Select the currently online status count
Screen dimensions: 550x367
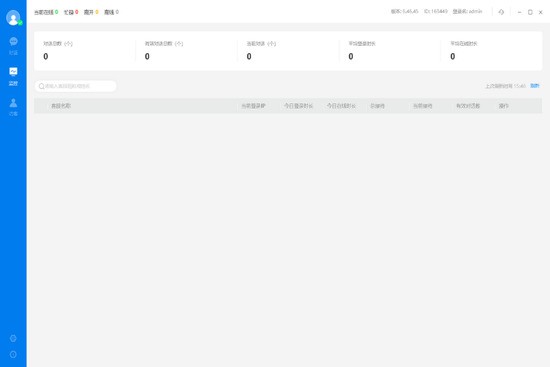tap(46, 12)
